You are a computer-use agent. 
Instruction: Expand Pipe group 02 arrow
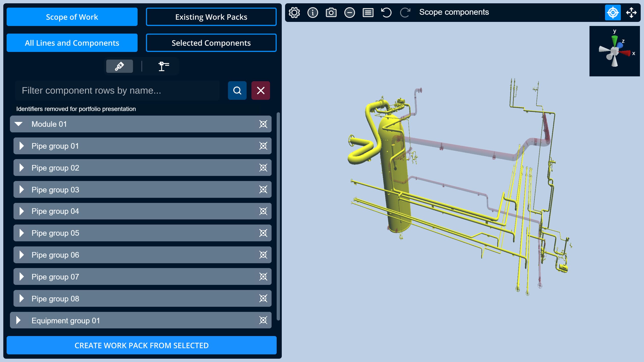[x=22, y=168]
